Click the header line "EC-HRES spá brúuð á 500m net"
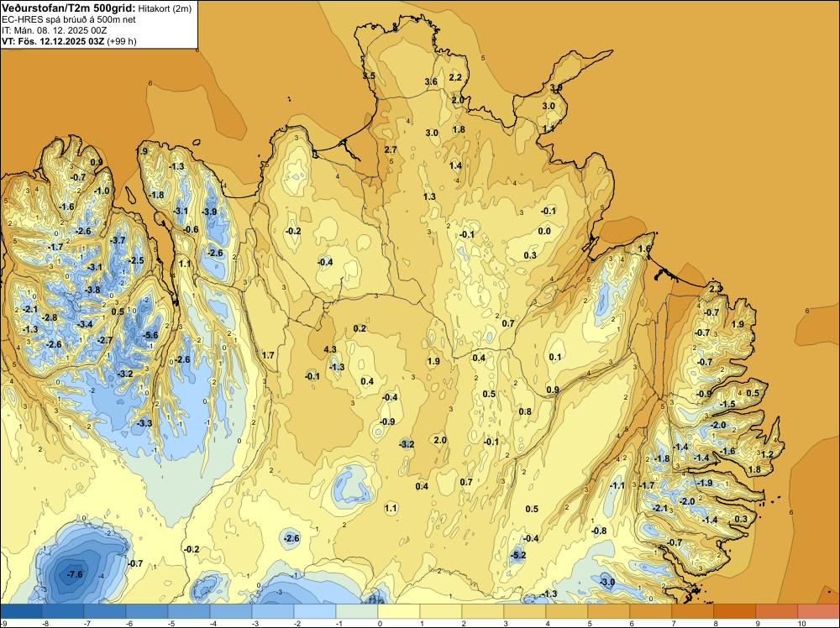840x628 pixels. [x=69, y=19]
